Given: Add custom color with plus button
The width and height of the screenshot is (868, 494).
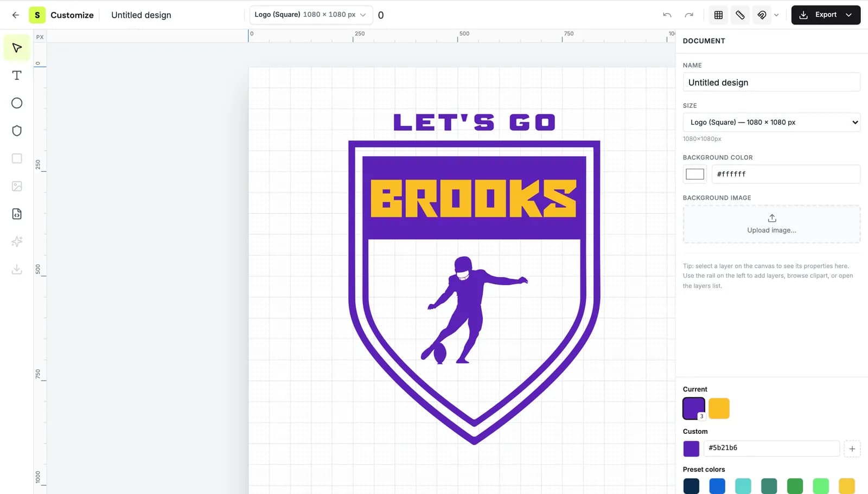Looking at the screenshot, I should click(852, 448).
